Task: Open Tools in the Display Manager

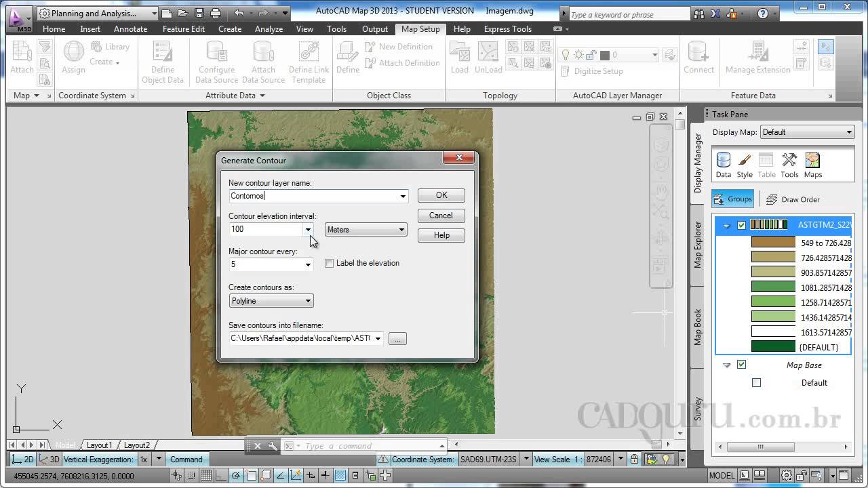Action: tap(789, 165)
